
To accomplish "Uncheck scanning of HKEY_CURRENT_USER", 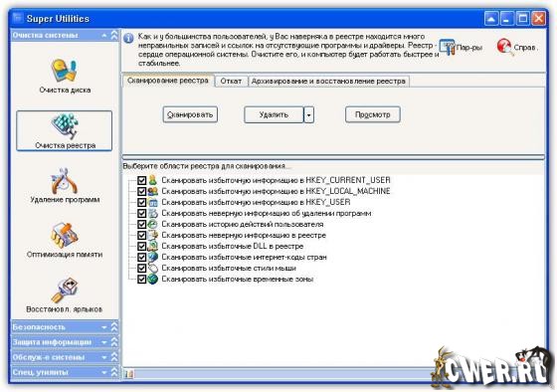I will [141, 180].
